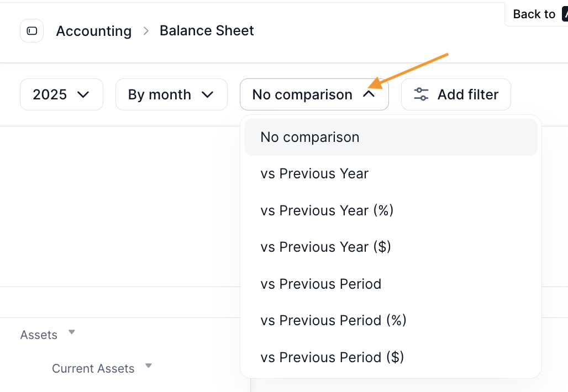This screenshot has width=568, height=392.
Task: Click the dark app badge after Back to
Action: click(565, 14)
